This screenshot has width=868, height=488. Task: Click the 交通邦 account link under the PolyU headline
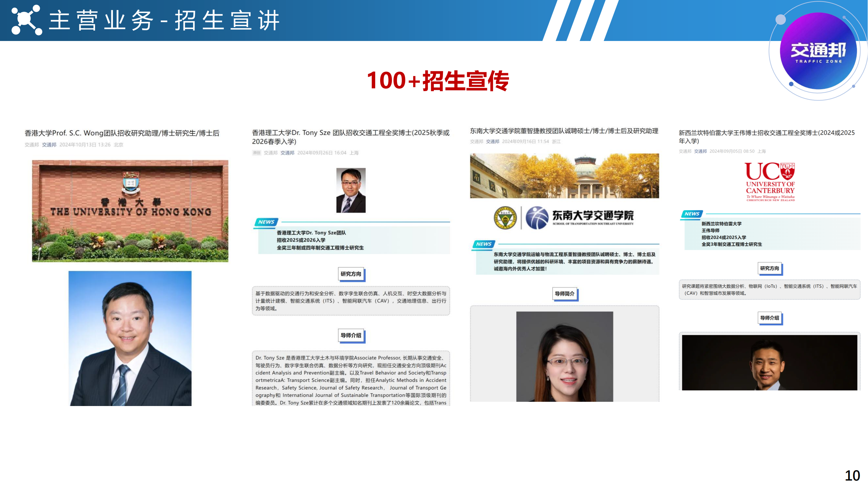tap(287, 153)
